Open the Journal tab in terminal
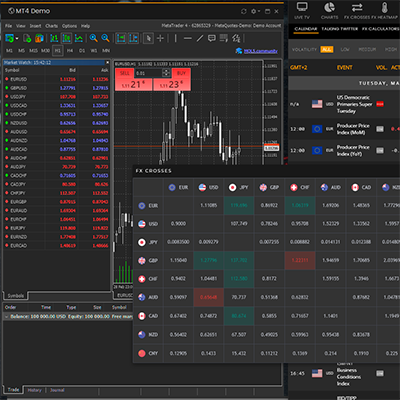Screen dimensions: 400x400 [57, 390]
